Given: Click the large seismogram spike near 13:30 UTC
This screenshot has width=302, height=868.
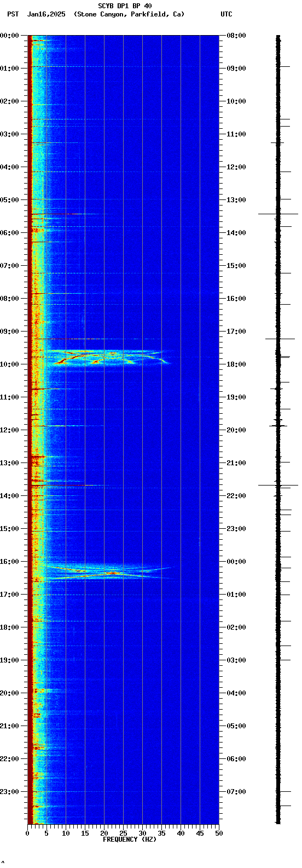Looking at the screenshot, I should tap(278, 214).
